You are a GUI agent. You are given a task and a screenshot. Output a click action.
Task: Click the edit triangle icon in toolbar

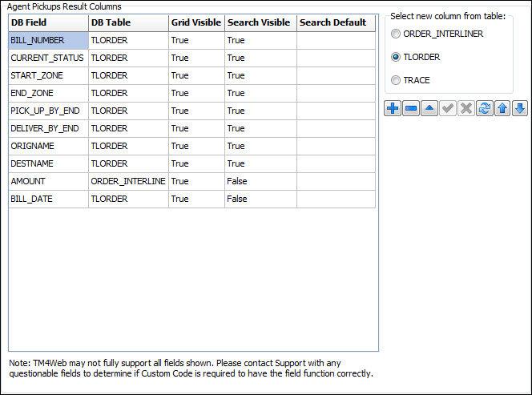429,109
